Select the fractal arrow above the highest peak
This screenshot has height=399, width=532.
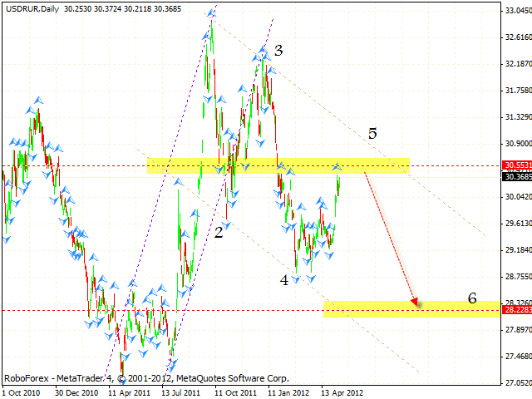(x=212, y=12)
